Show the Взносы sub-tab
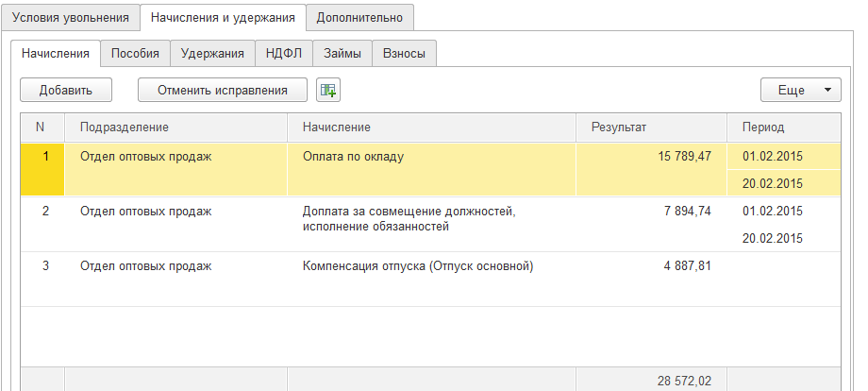The height and width of the screenshot is (391, 868). click(404, 54)
